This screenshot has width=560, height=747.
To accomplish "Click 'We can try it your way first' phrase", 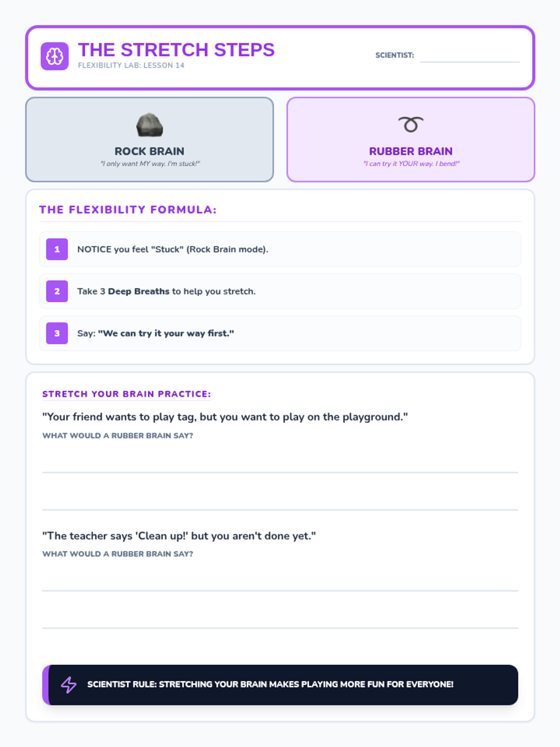I will tap(166, 333).
